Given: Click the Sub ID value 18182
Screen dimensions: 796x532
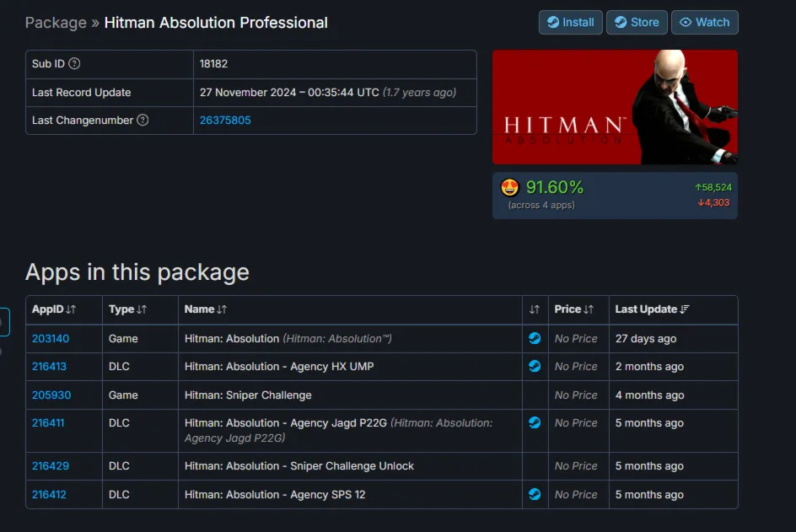Looking at the screenshot, I should (x=213, y=64).
